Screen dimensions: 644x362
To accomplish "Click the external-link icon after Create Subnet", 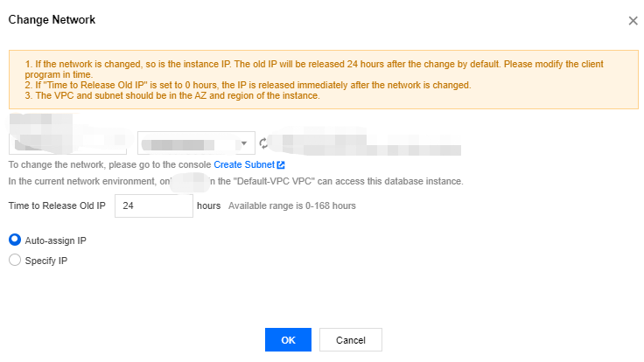I will coord(281,164).
